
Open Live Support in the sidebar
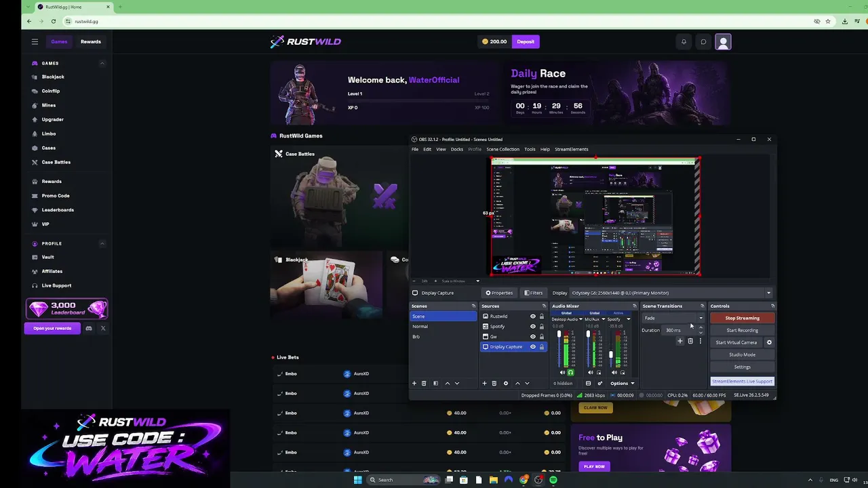pos(56,285)
